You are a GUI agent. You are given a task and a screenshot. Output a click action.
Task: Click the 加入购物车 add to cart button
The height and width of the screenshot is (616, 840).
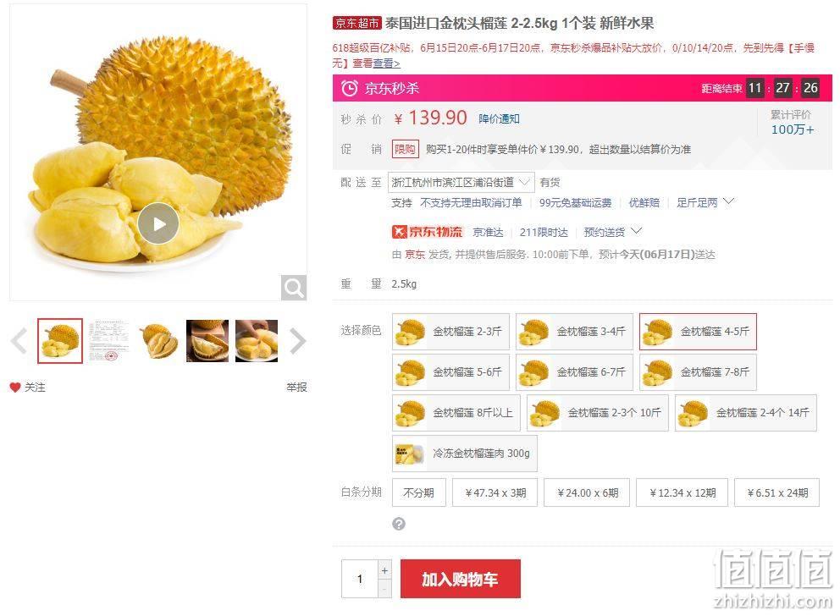(460, 579)
